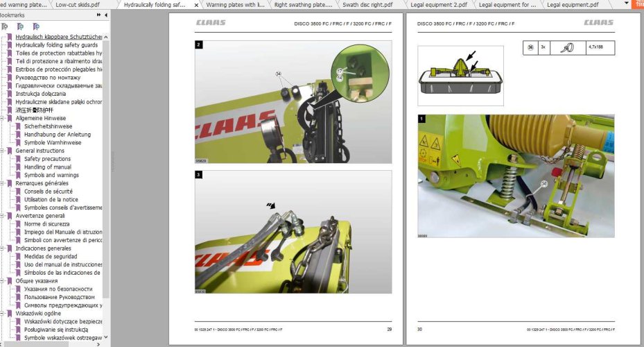This screenshot has width=644, height=347.
Task: Collapse the General instructions bookmark
Action: tap(1, 151)
